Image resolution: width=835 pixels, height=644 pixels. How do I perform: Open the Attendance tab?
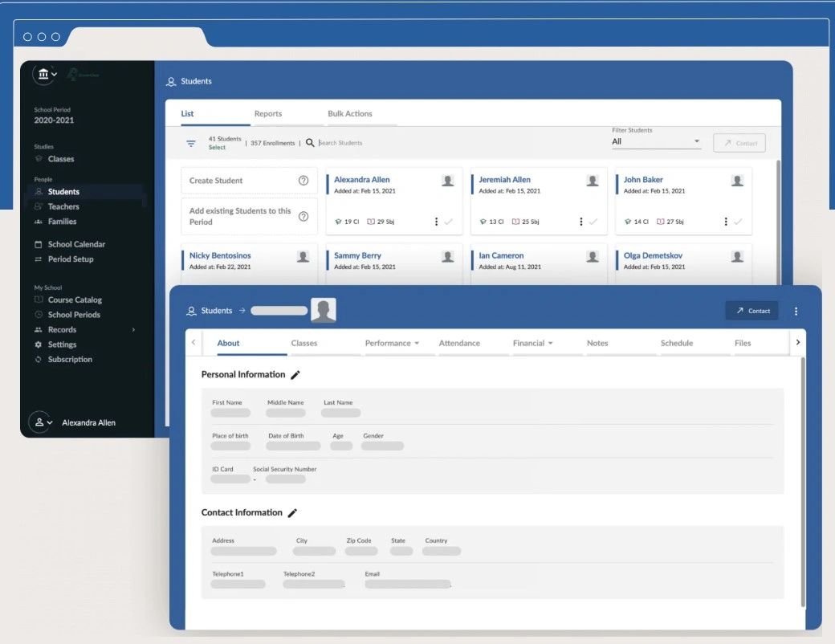459,344
